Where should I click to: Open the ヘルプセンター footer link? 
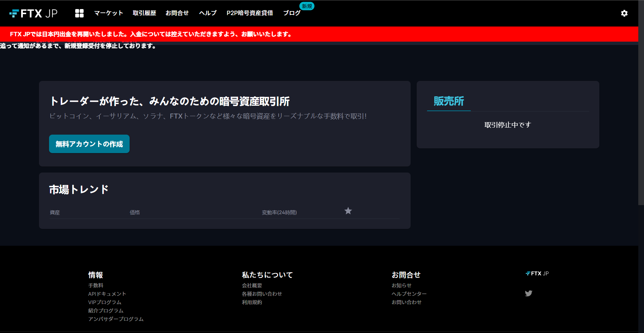click(x=409, y=294)
